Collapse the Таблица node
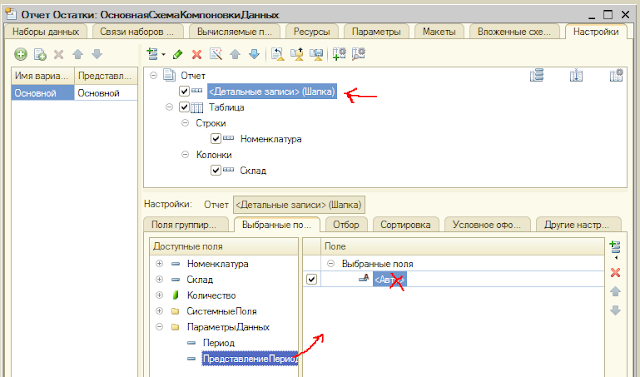The width and height of the screenshot is (640, 377). click(169, 107)
